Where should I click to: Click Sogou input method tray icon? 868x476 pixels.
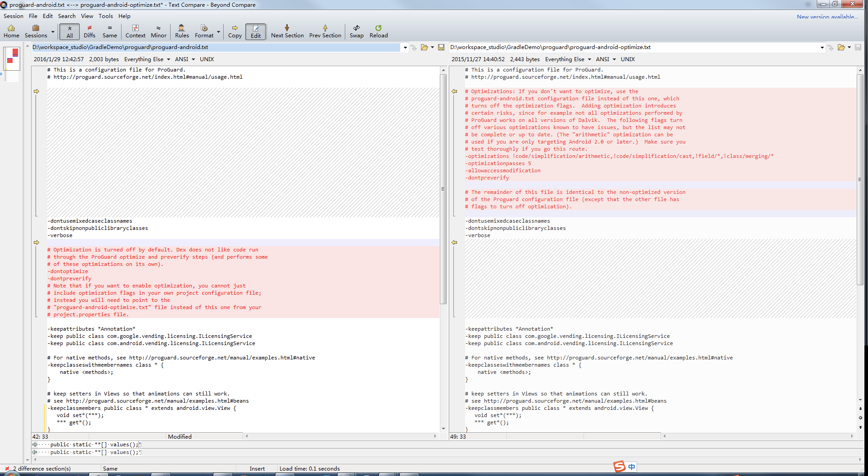619,466
